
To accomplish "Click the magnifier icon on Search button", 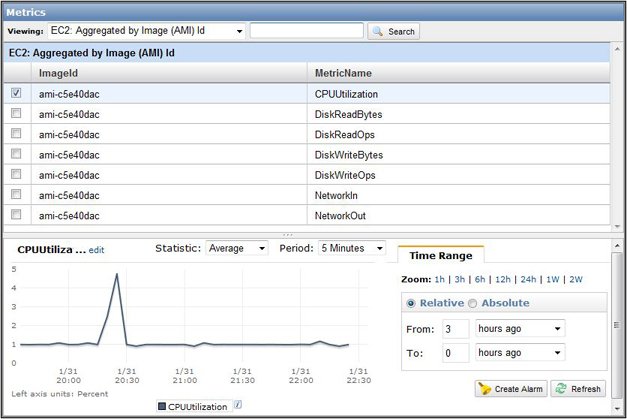I will tap(377, 31).
